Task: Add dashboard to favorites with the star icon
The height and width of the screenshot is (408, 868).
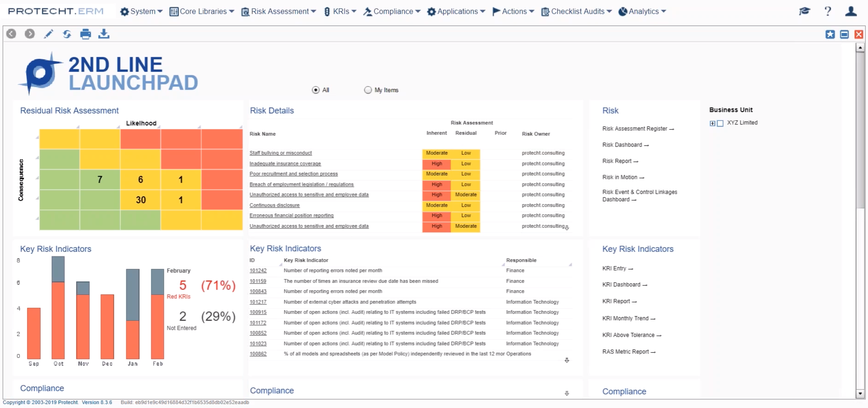Action: coord(830,34)
